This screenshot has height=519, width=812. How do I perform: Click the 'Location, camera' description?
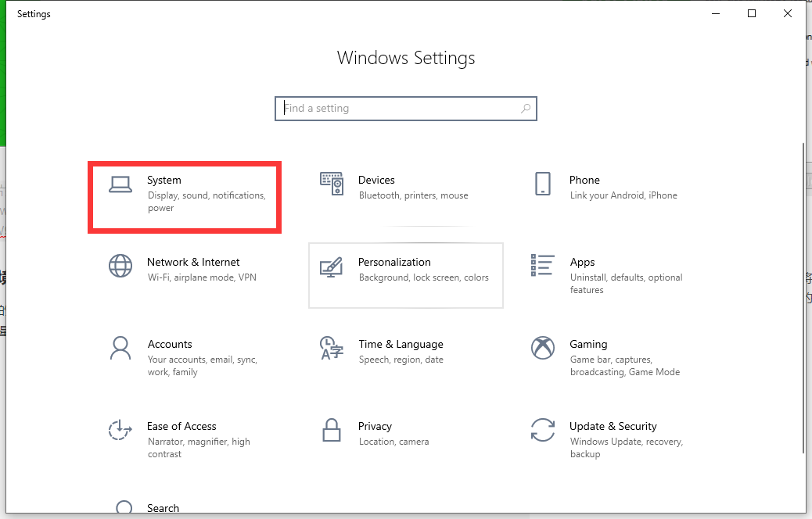coord(393,442)
